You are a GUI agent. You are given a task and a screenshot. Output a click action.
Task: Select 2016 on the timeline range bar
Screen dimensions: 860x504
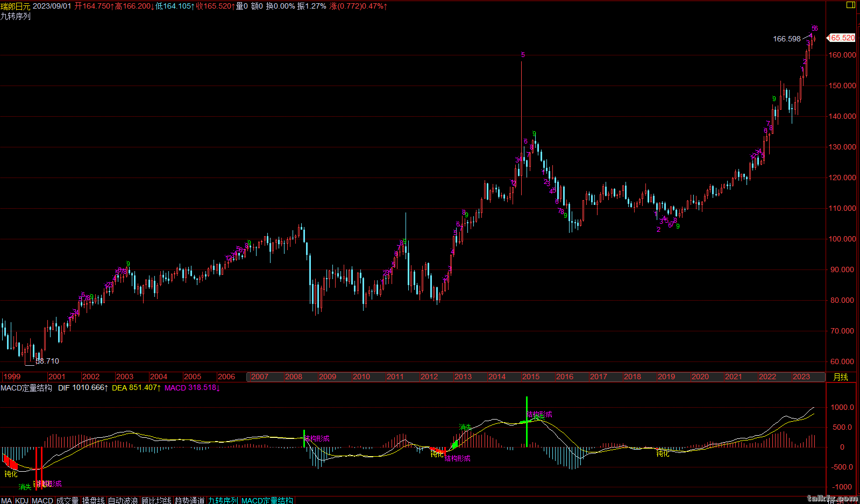[565, 377]
